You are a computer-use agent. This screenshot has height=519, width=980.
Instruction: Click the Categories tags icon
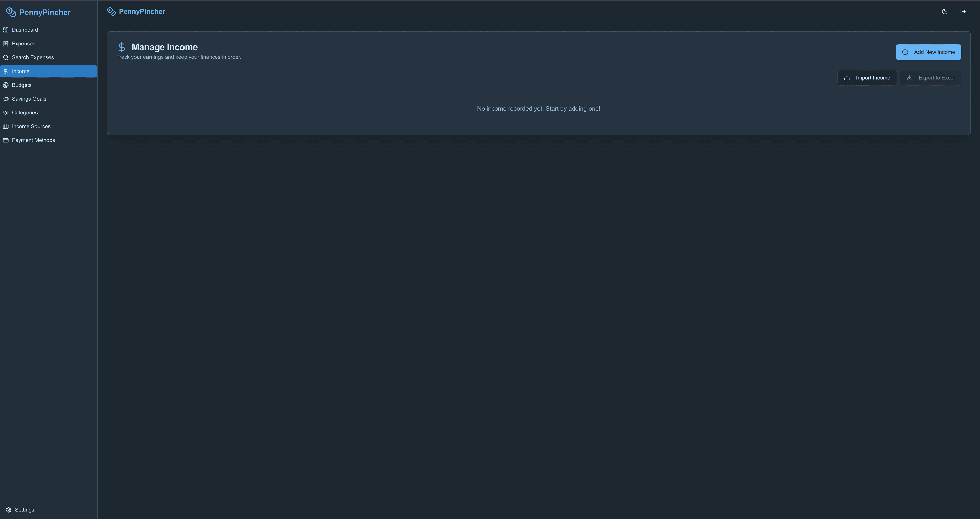tap(6, 113)
